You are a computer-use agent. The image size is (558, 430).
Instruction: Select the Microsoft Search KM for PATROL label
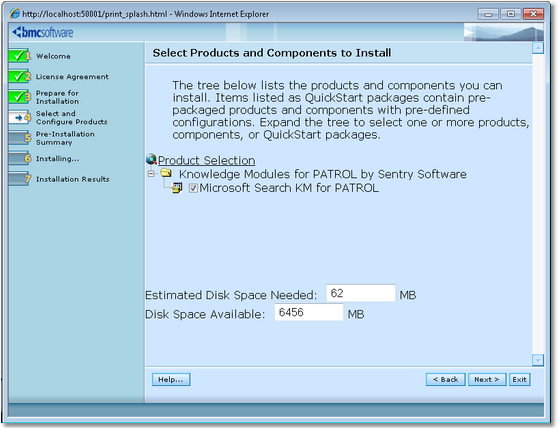289,188
